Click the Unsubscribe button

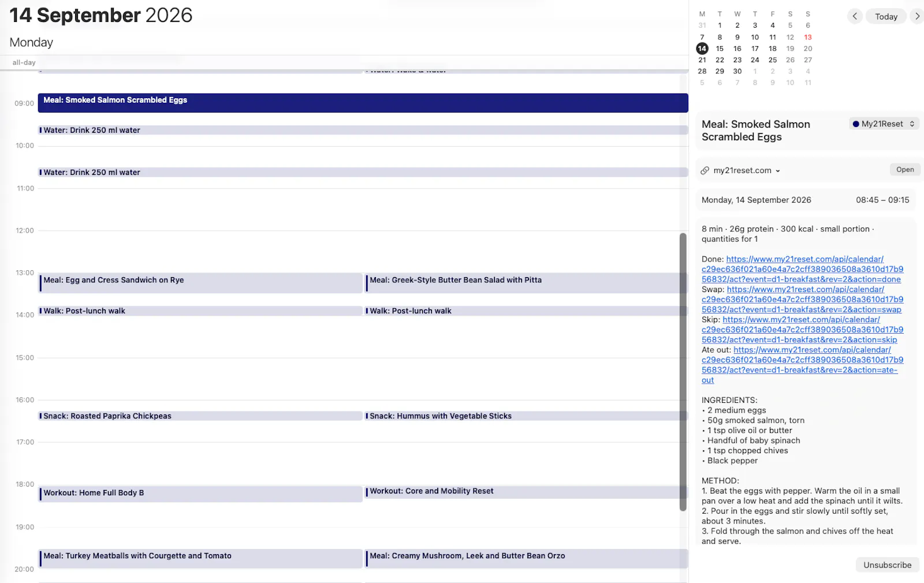[887, 565]
